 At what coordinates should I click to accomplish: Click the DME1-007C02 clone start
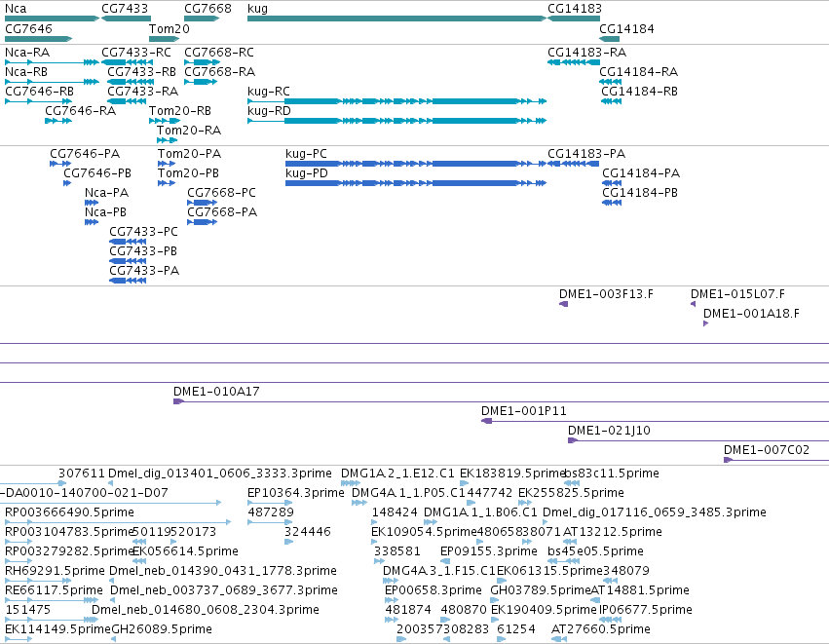728,460
